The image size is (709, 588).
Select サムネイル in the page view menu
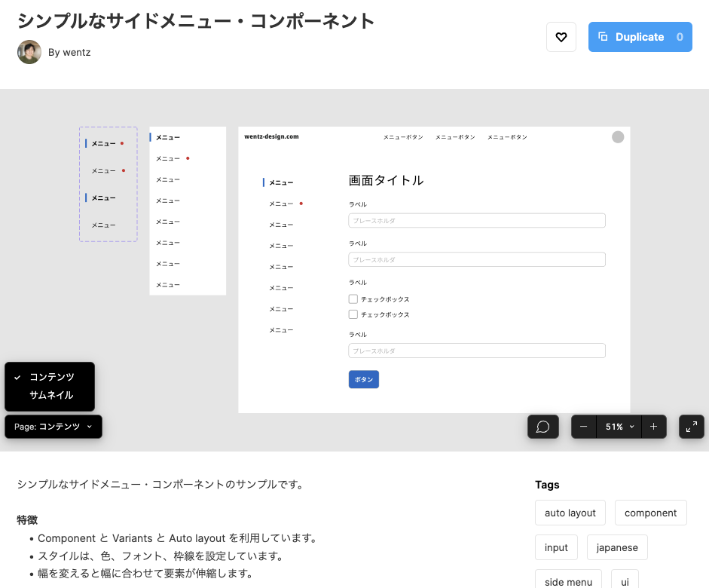click(x=50, y=394)
